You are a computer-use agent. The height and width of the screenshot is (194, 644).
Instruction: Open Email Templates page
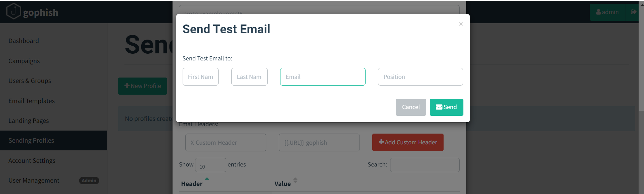tap(32, 101)
